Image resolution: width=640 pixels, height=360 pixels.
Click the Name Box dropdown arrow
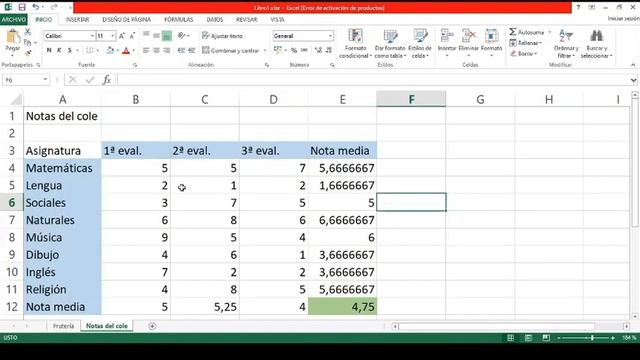[45, 80]
